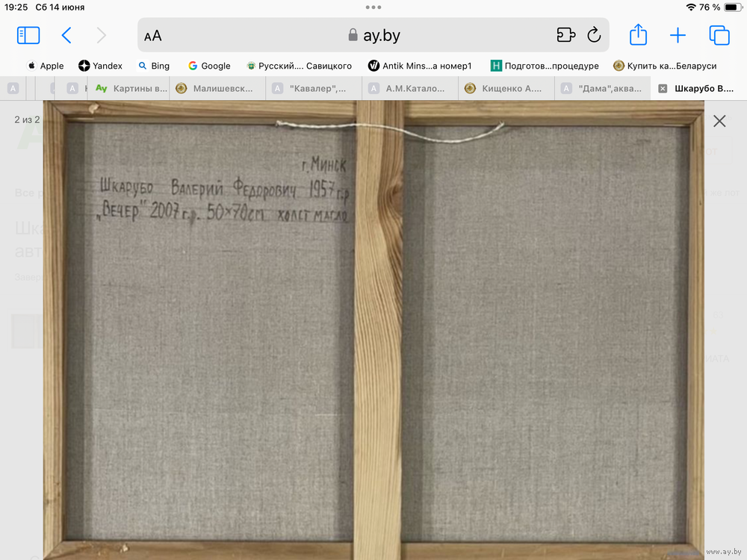Screen dimensions: 747x560
Task: Close the Шкарубо В. tab
Action: (662, 88)
